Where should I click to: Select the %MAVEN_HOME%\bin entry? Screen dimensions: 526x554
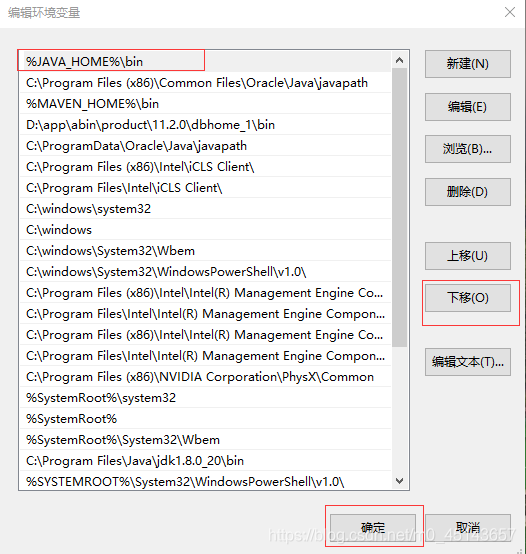pos(206,104)
